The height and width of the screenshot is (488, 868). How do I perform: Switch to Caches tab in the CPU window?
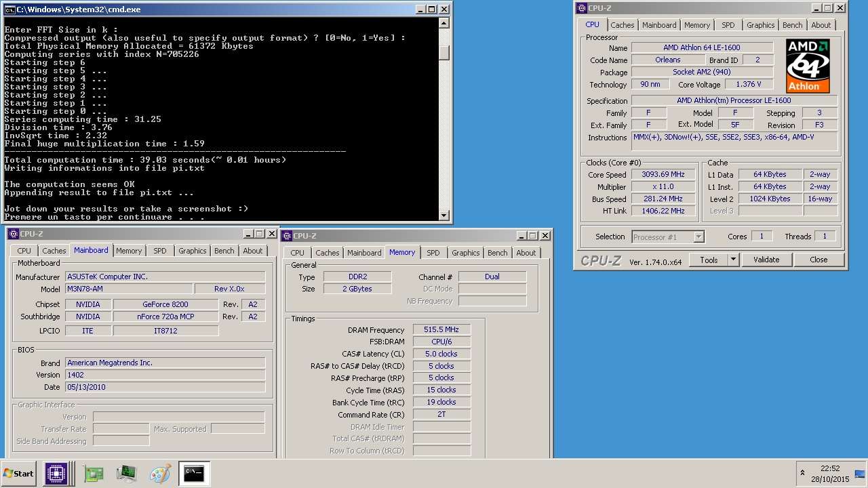click(x=623, y=25)
